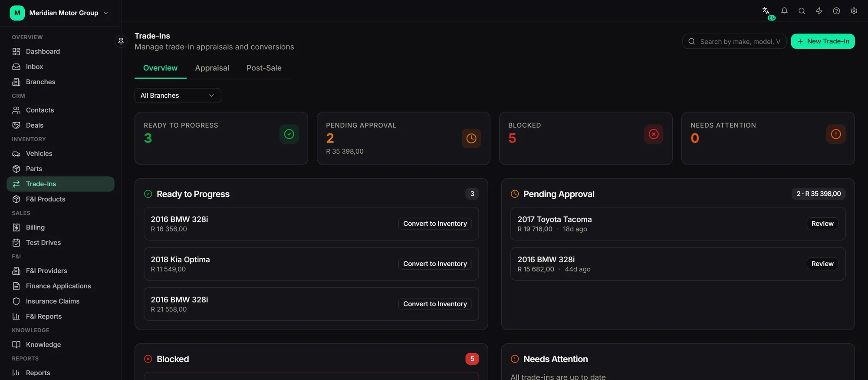Click the trade-in search field
The height and width of the screenshot is (380, 868).
(x=734, y=41)
